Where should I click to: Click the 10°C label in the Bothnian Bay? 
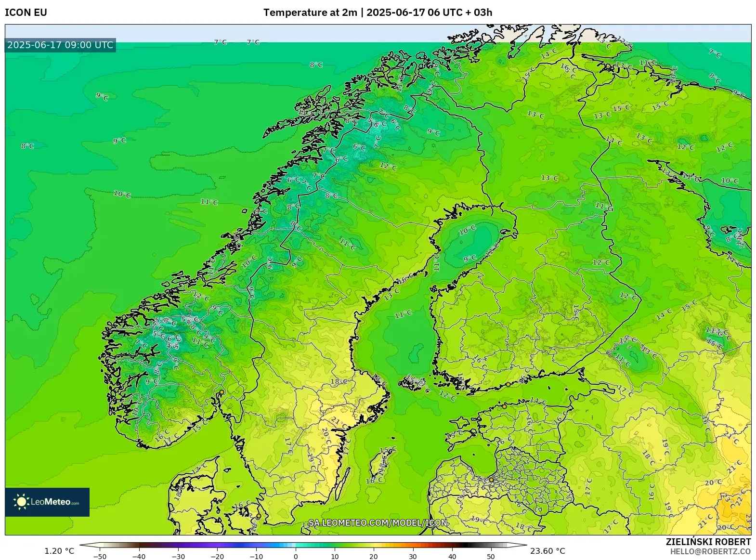click(x=467, y=230)
